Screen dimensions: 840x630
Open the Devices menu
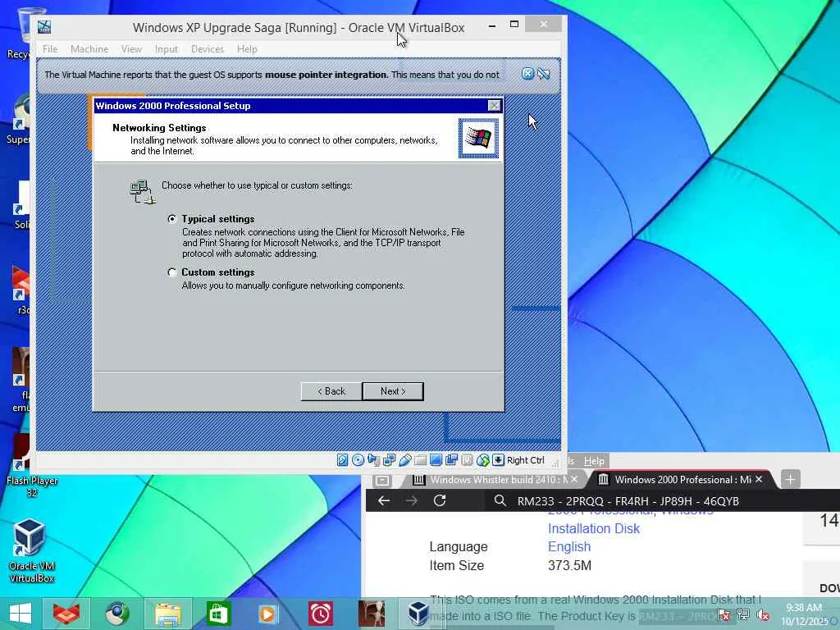point(208,48)
